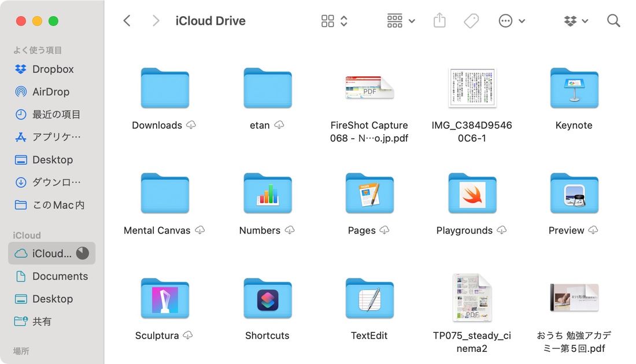Select the Keynote folder icon
This screenshot has width=636, height=364.
[574, 88]
